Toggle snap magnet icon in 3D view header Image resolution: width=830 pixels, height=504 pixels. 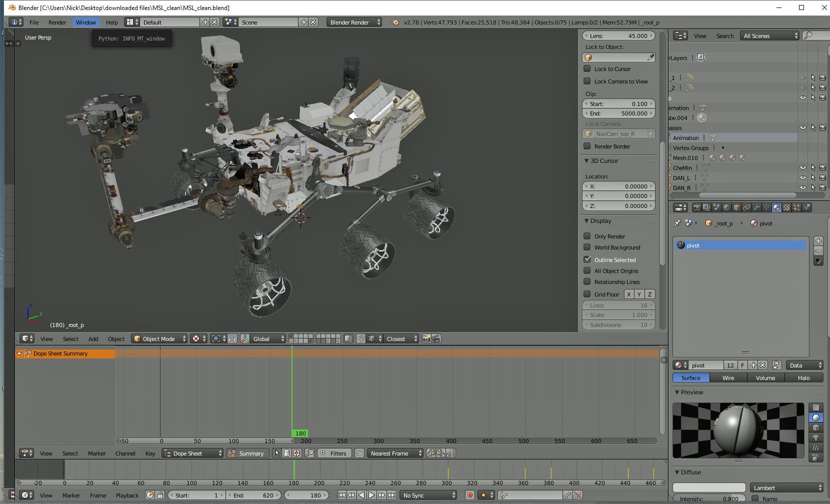[x=361, y=338]
